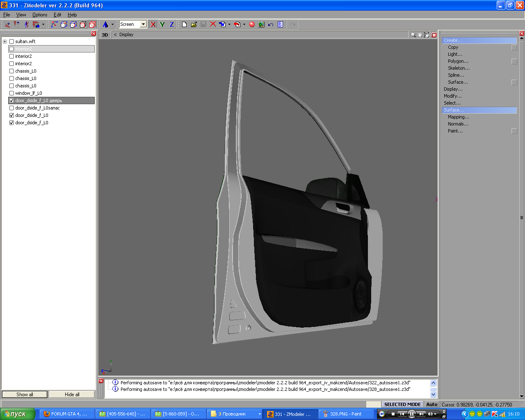This screenshot has height=420, width=525.
Task: Collapse the Create... command group header
Action: [479, 41]
